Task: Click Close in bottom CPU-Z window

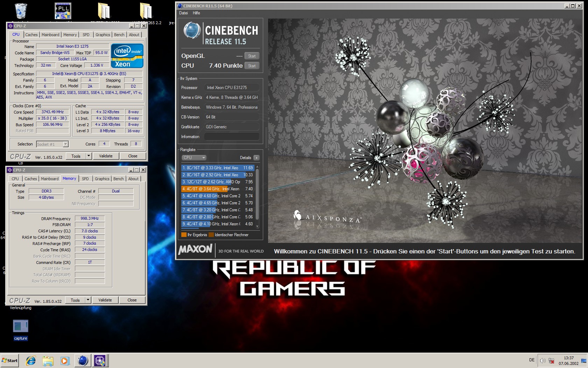Action: [x=132, y=300]
